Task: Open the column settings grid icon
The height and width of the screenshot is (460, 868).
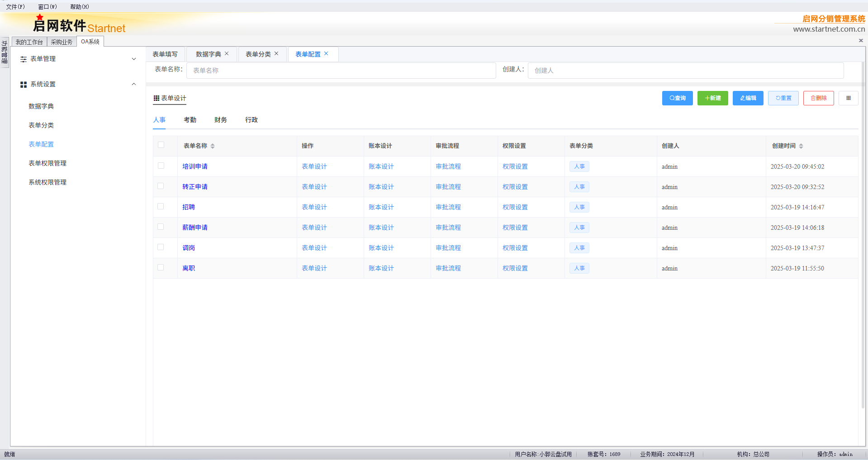Action: click(848, 98)
